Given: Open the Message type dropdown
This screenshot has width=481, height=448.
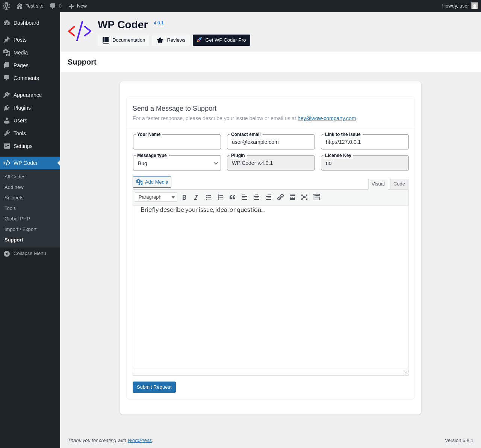Looking at the screenshot, I should (177, 163).
